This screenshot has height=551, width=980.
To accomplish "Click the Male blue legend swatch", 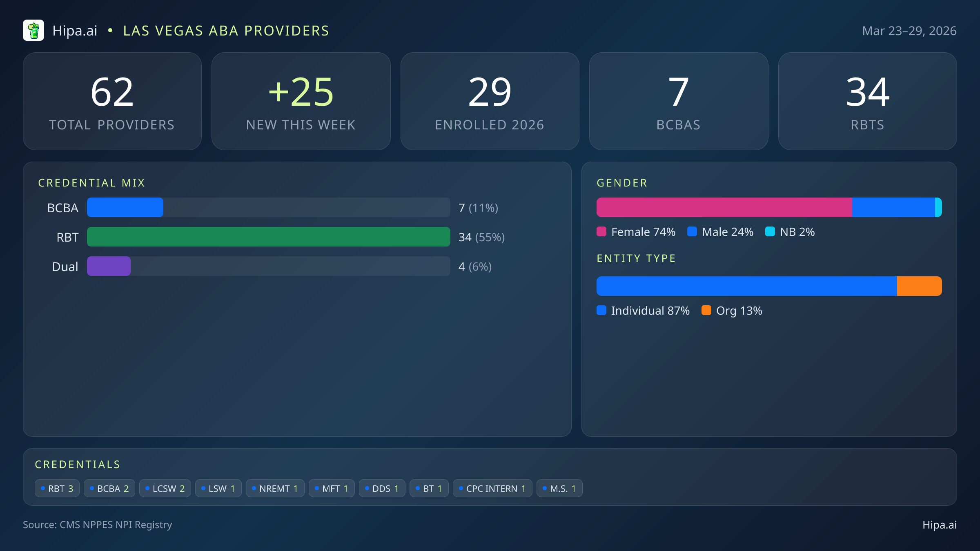I will coord(692,232).
